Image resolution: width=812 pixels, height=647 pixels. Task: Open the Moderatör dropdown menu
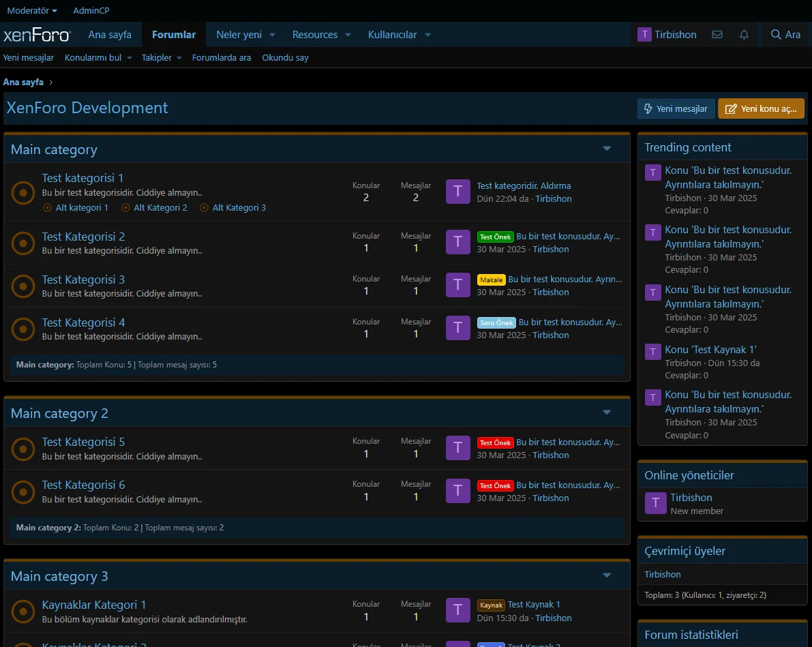click(x=32, y=10)
